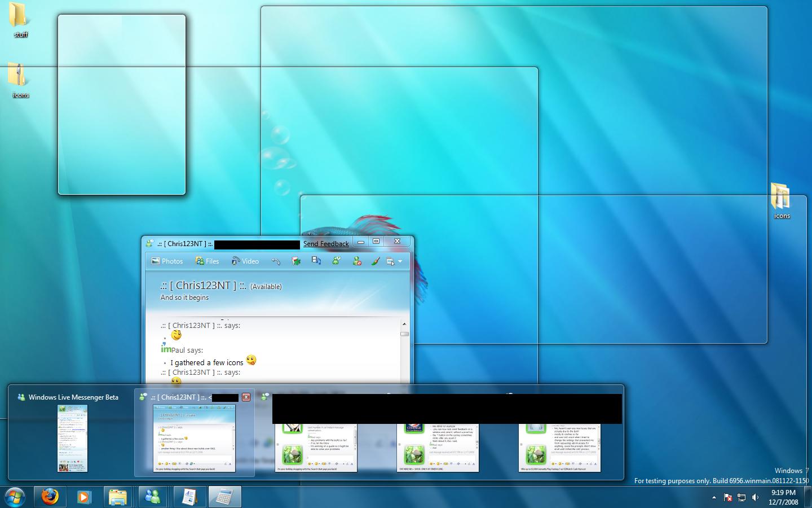This screenshot has height=508, width=812.
Task: Launch Windows Media Player from taskbar
Action: pos(84,497)
